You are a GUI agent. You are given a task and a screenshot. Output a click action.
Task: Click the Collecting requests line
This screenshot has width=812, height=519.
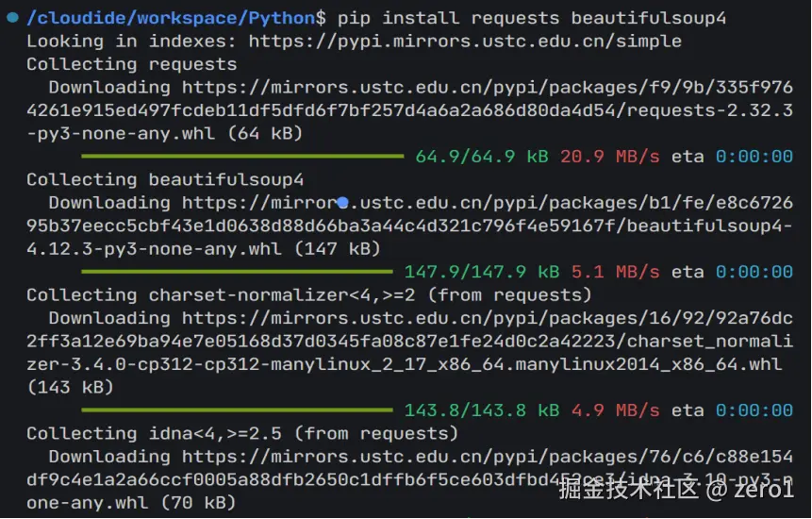click(x=131, y=64)
